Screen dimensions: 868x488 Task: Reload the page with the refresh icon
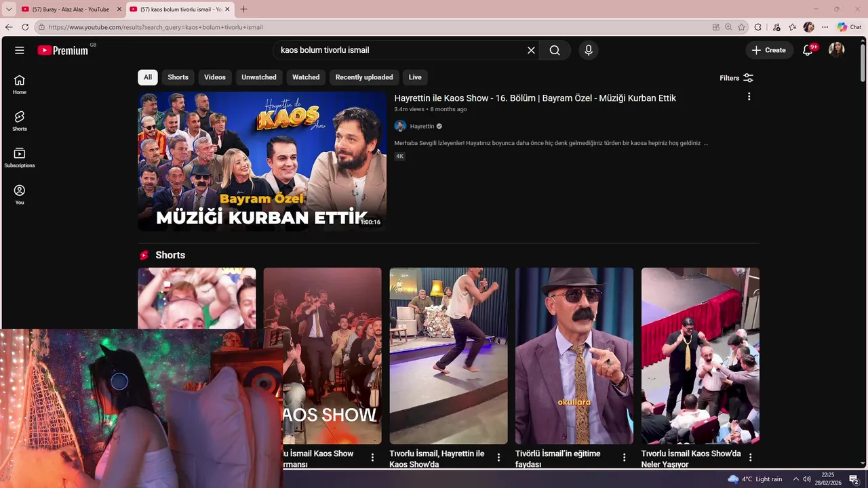click(25, 27)
